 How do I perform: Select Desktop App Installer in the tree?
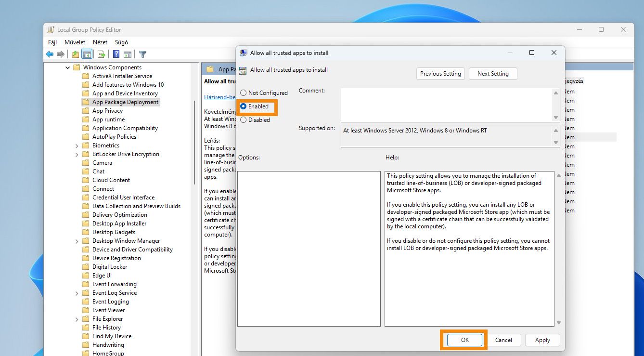119,224
